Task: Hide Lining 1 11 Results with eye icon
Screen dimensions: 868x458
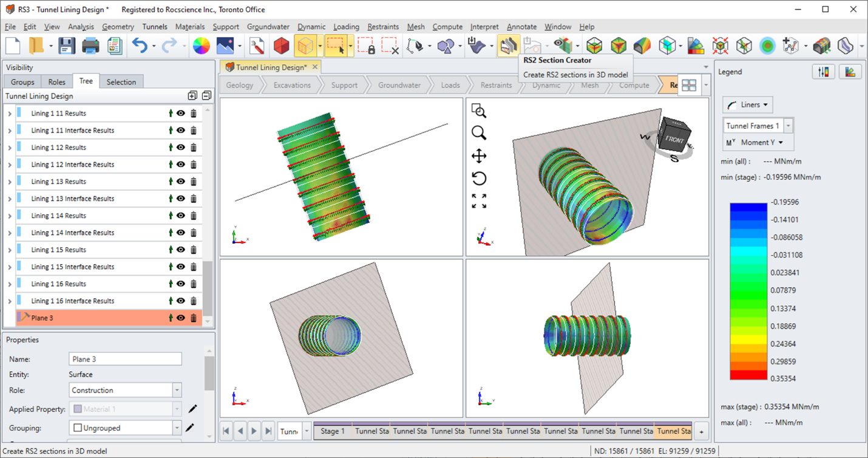Action: click(181, 114)
